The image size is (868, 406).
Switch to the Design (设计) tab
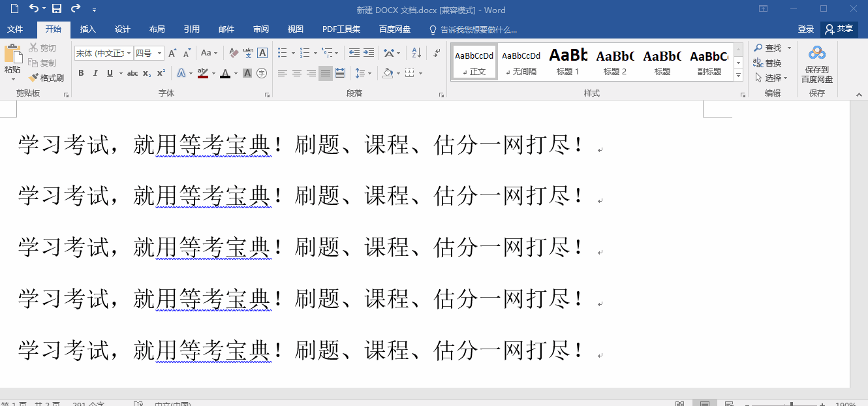coord(123,29)
